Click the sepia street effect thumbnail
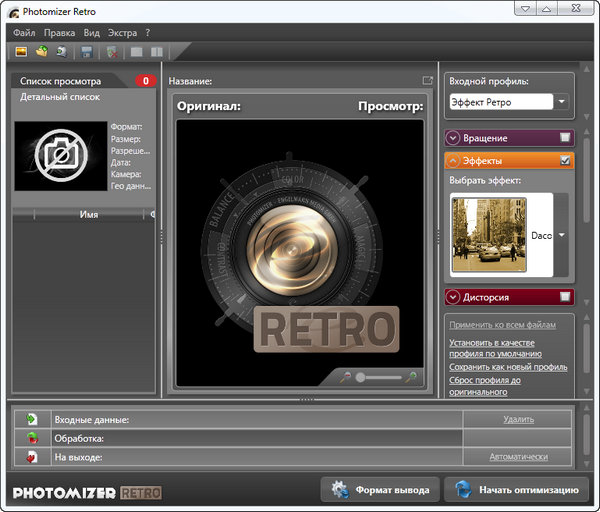Screen dimensions: 600x512 click(x=488, y=235)
